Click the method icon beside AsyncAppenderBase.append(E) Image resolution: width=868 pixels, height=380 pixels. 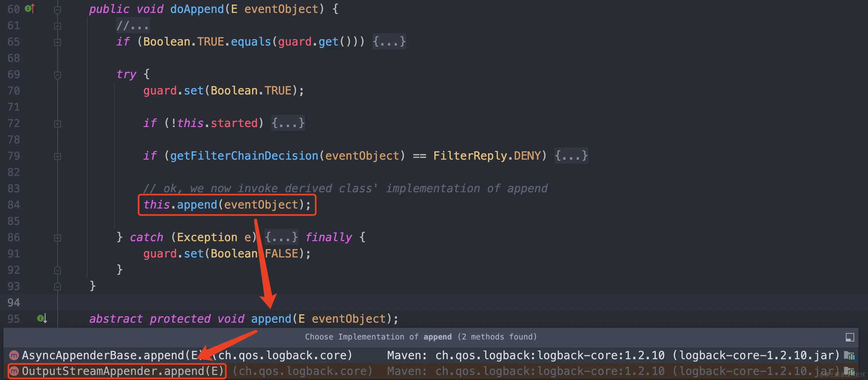click(x=14, y=355)
